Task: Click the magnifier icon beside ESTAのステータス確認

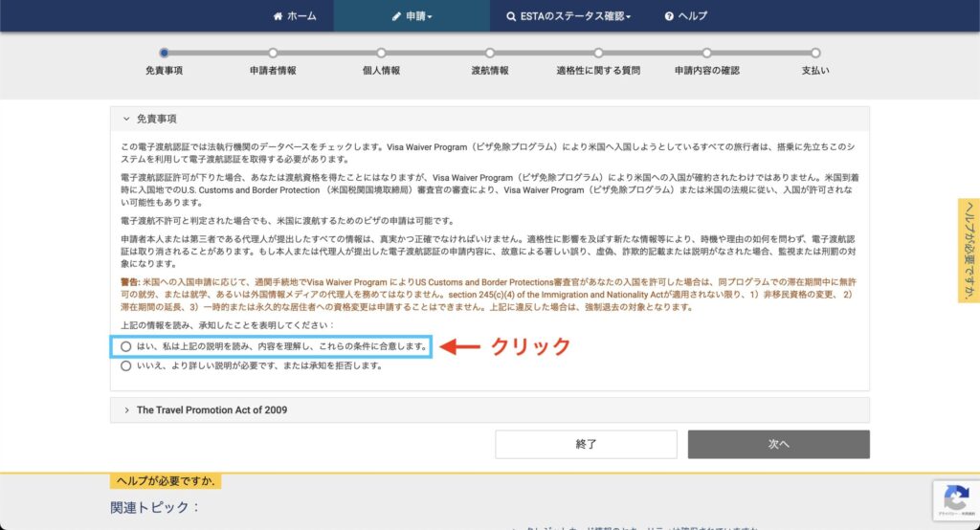Action: coord(510,16)
